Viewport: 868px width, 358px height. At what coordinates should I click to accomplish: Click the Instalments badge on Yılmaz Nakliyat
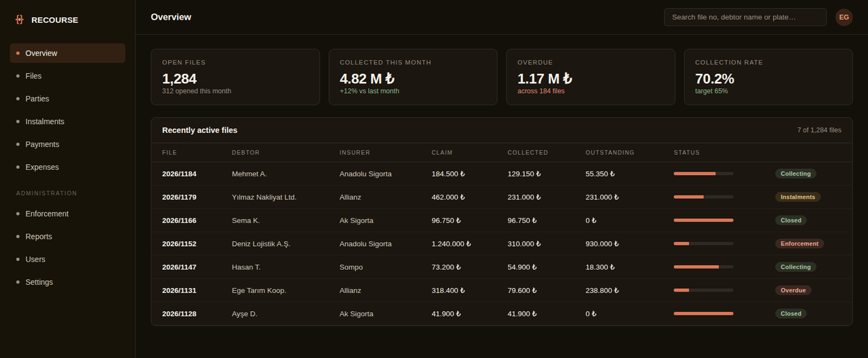[x=797, y=197]
